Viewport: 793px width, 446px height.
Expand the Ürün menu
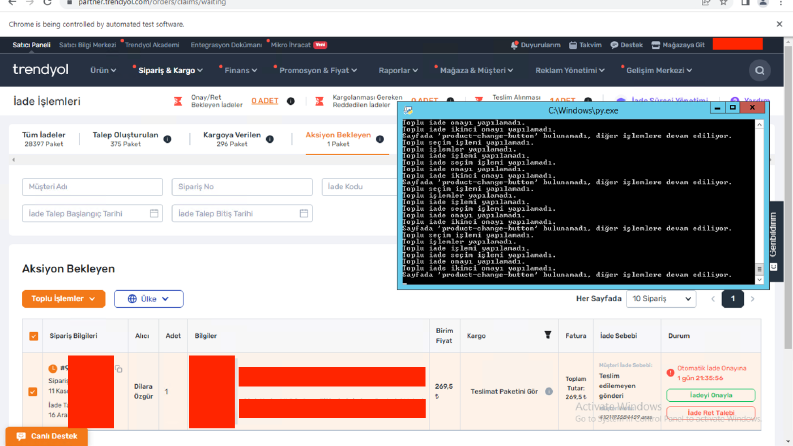pos(103,70)
